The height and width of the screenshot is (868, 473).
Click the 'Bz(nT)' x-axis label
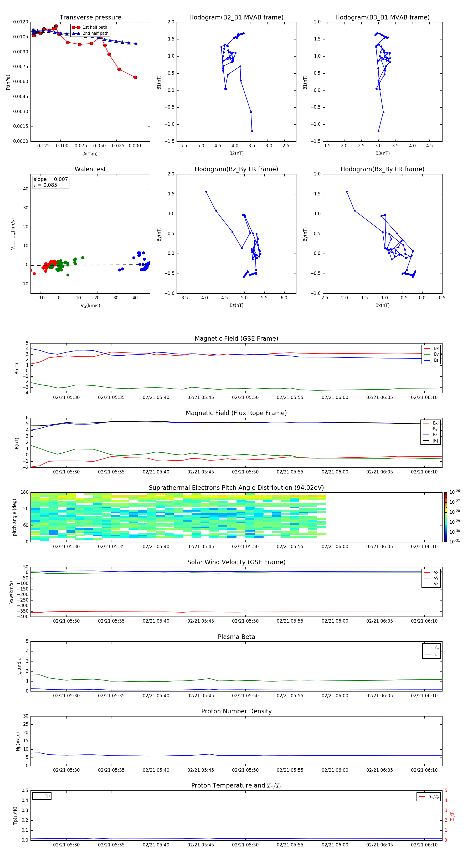(x=236, y=305)
